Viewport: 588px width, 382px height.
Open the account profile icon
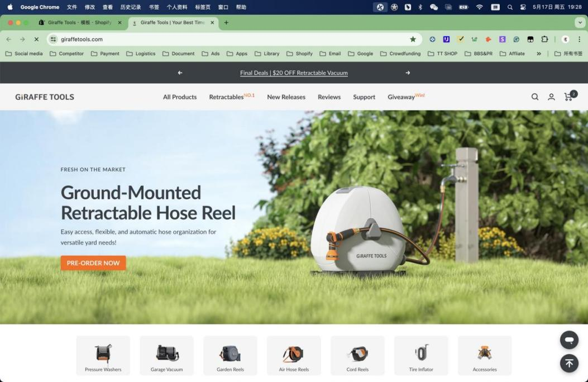pyautogui.click(x=551, y=97)
